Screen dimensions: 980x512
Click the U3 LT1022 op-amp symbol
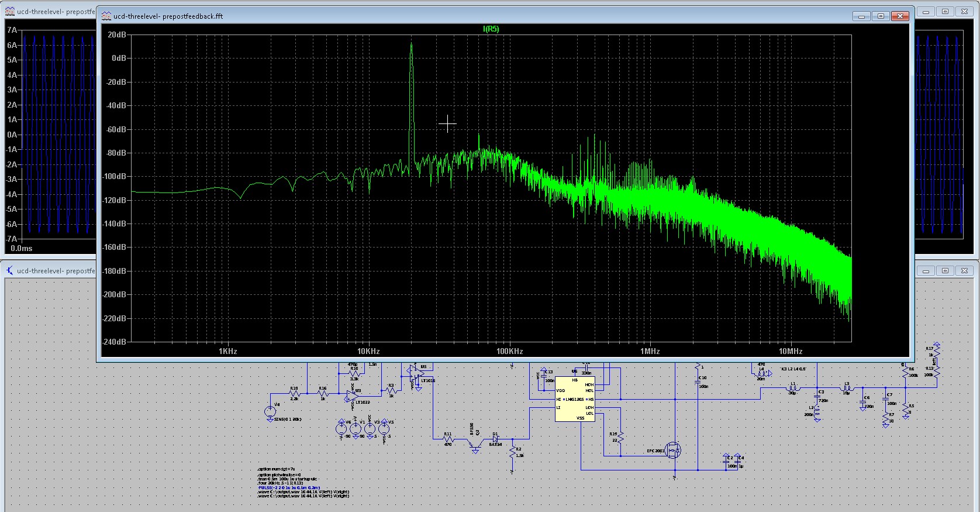351,396
